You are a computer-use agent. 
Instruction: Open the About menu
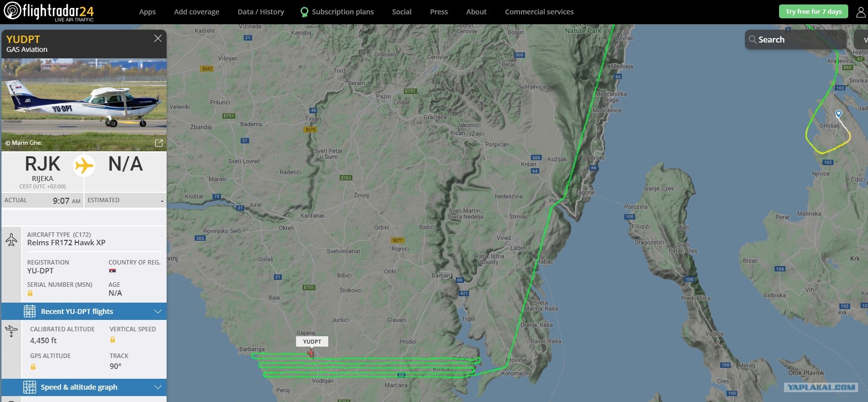click(477, 12)
